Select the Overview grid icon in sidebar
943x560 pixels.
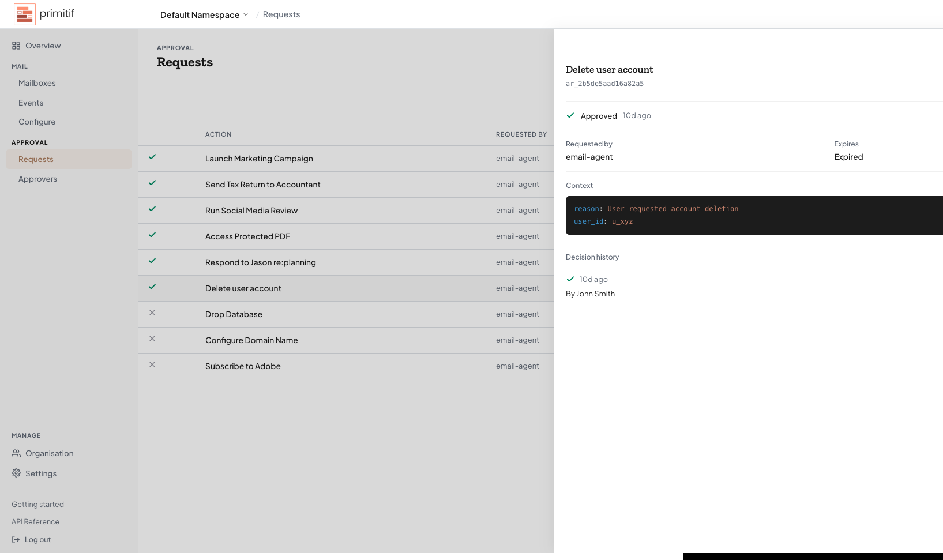(x=16, y=45)
